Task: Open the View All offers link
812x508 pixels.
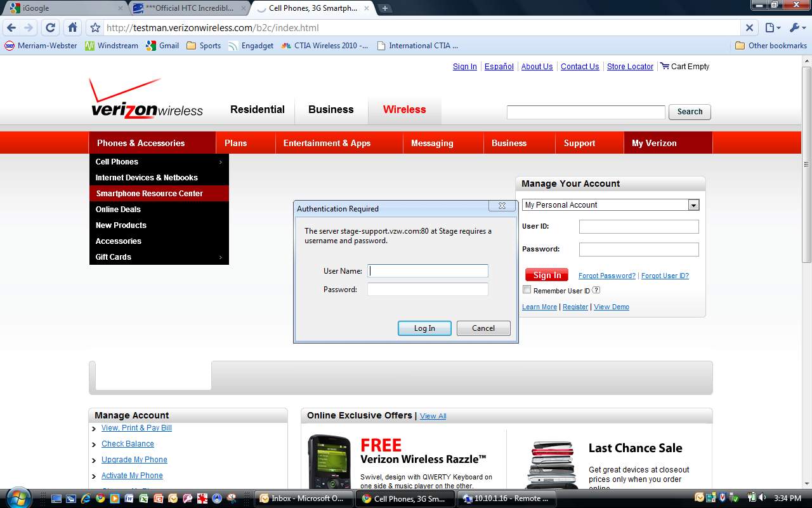Action: 433,416
